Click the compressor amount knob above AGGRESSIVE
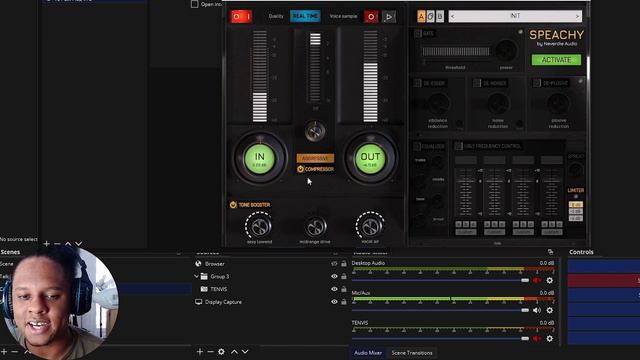The width and height of the screenshot is (640, 360). coord(315,131)
